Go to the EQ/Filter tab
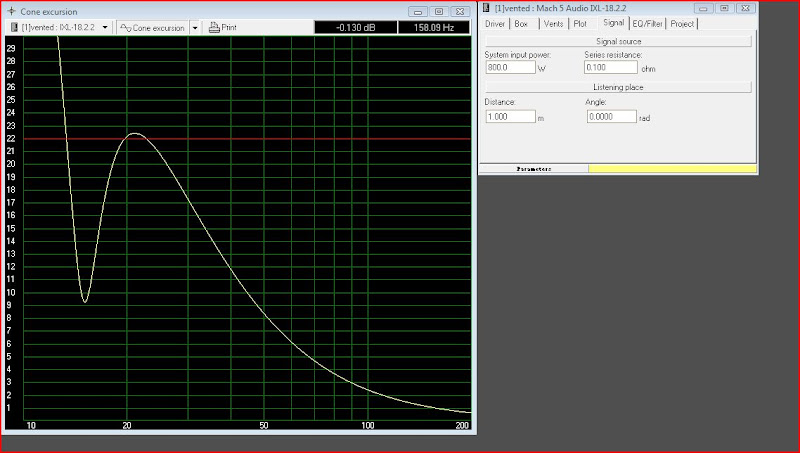Image resolution: width=800 pixels, height=453 pixels. [x=648, y=23]
